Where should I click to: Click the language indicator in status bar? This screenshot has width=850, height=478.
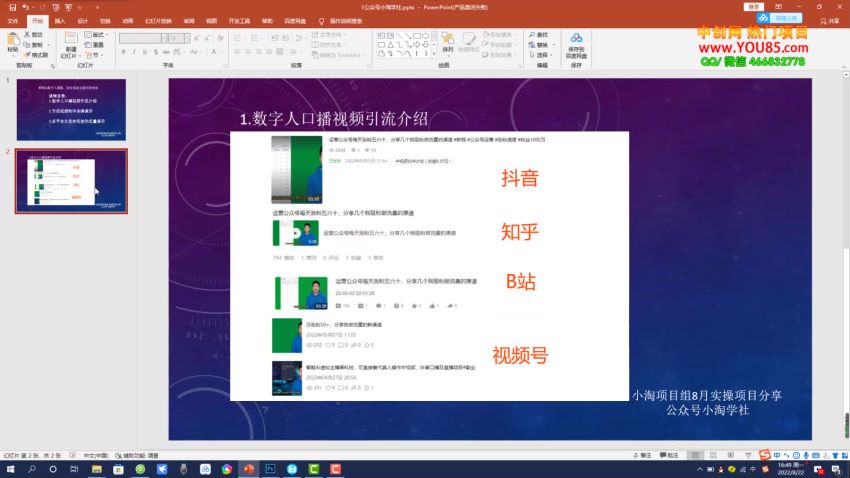95,456
